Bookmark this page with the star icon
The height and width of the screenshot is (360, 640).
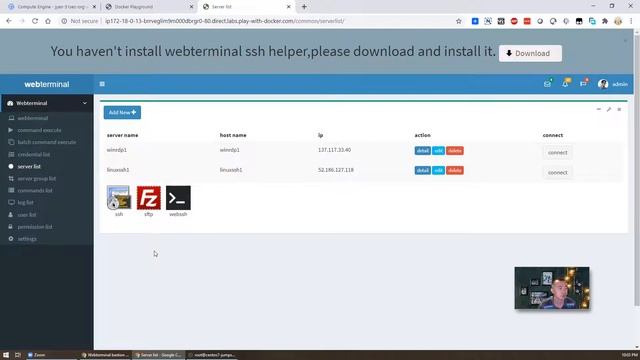[458, 21]
